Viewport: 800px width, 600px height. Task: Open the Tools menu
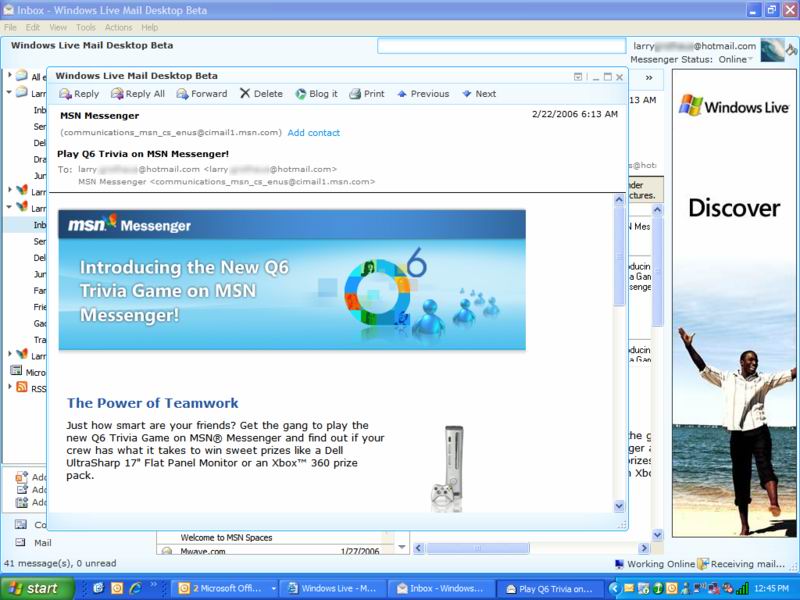86,28
